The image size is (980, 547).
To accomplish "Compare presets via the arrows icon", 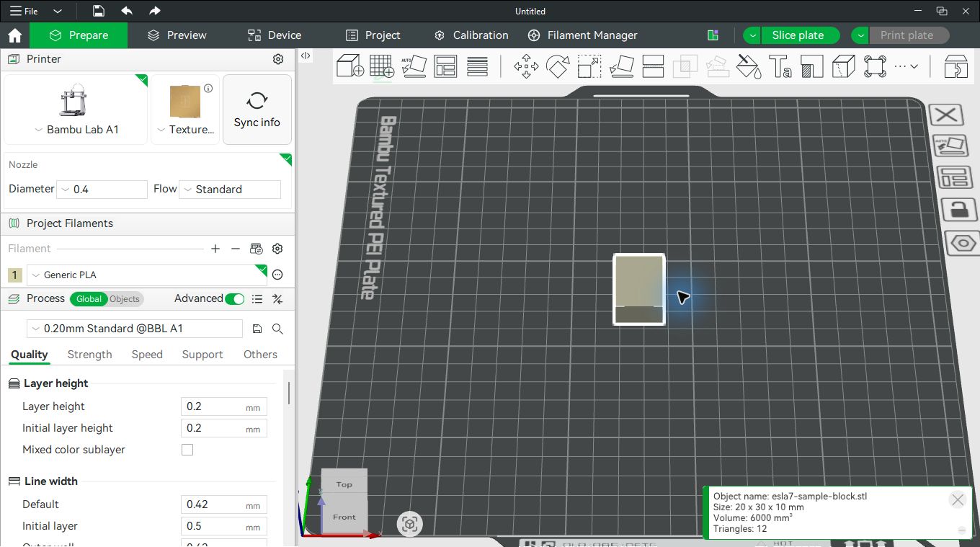I will point(277,299).
